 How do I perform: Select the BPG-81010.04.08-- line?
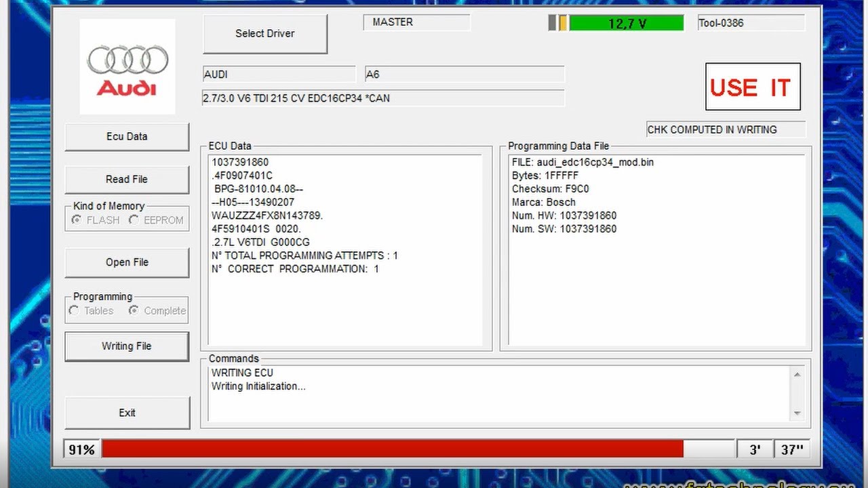coord(258,189)
